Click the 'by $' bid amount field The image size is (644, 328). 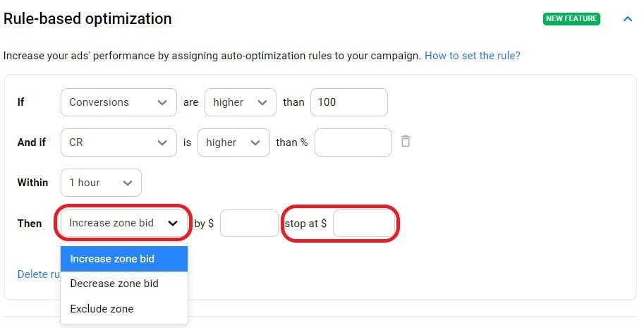point(249,223)
